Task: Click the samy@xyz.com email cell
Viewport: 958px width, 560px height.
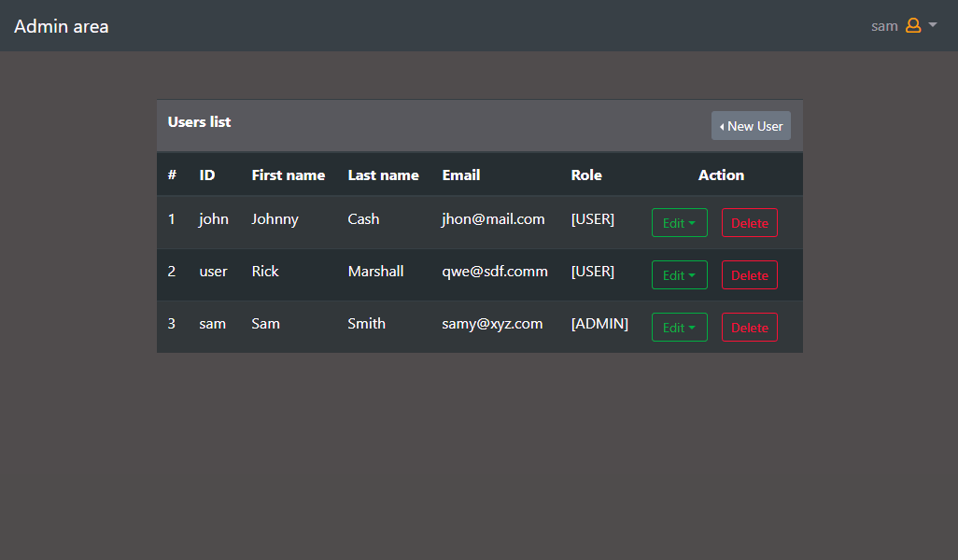Action: pyautogui.click(x=492, y=324)
